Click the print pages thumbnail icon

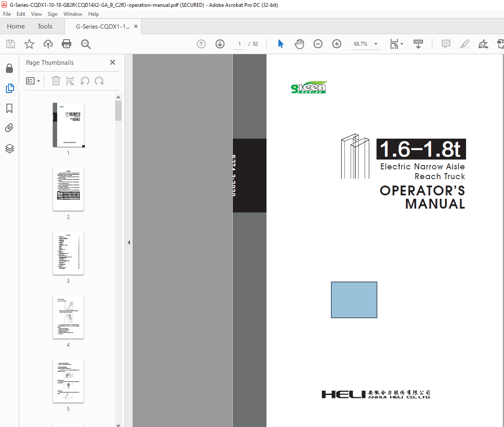pos(70,81)
